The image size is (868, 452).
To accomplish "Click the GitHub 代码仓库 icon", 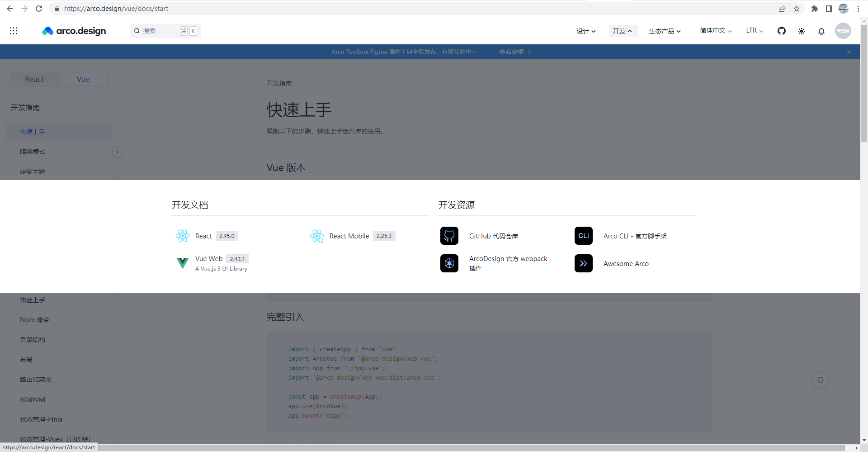I will tap(449, 236).
